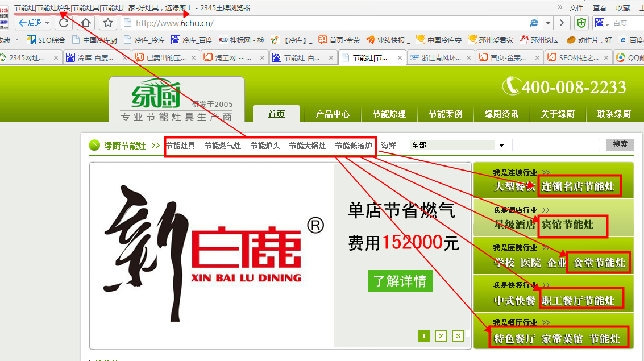Close the 2345网址 tab

point(56,58)
